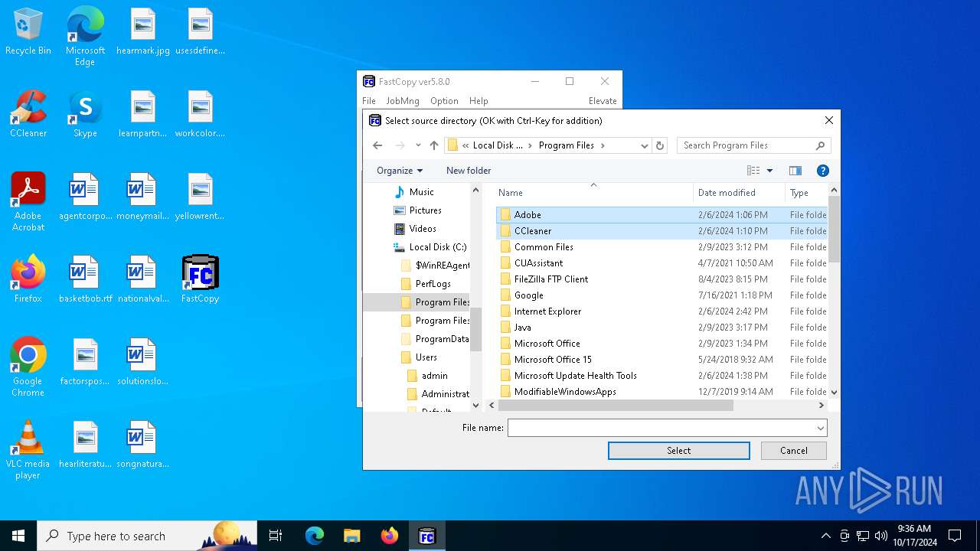Click navigation pane vertical scrollbar
This screenshot has height=551, width=980.
coord(475,328)
